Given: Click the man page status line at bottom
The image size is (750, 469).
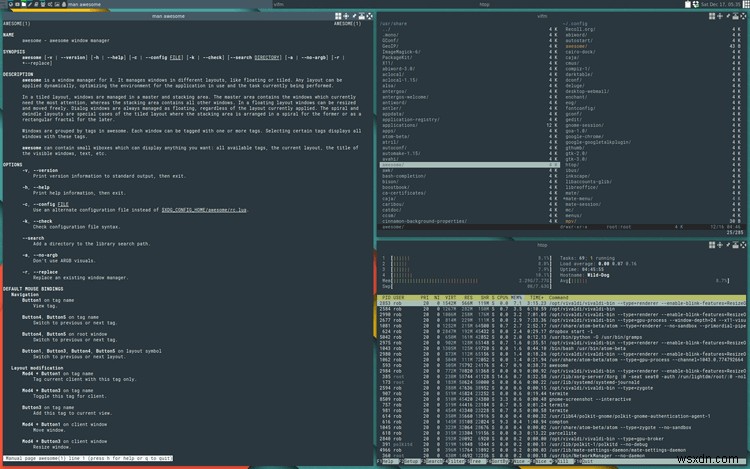Looking at the screenshot, I should [x=88, y=458].
